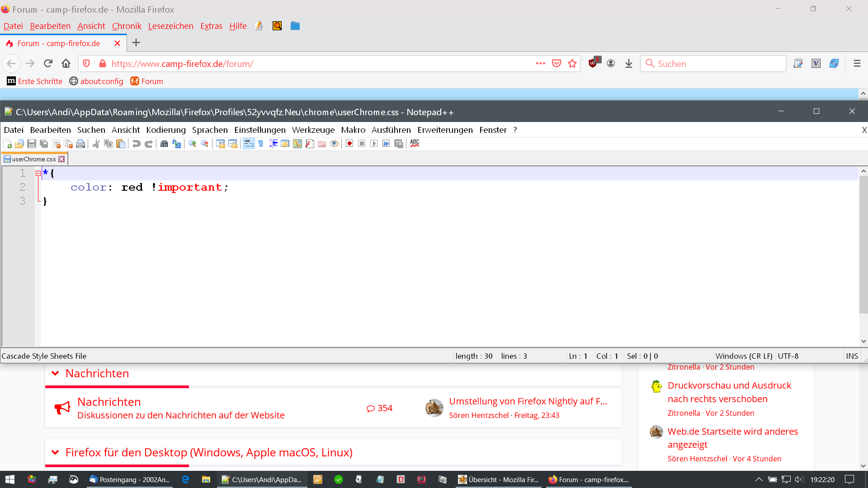Open the Kodierung menu in Notepad++
Viewport: 868px width, 488px height.
165,130
